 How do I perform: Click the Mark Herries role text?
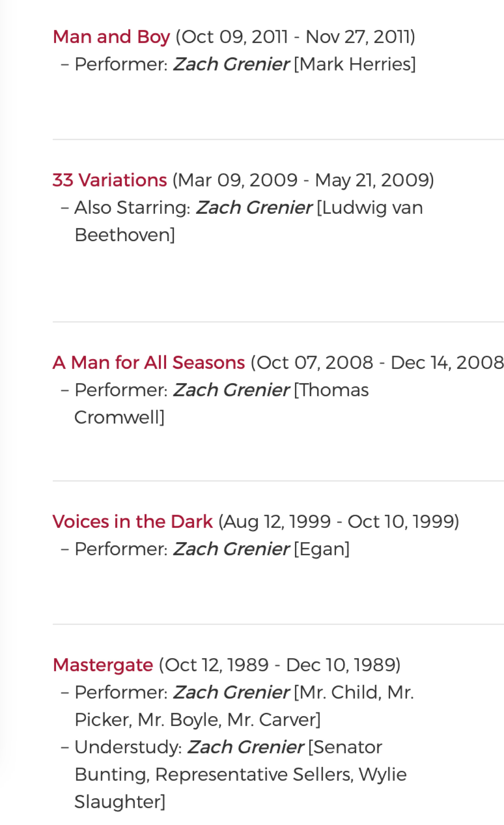355,64
